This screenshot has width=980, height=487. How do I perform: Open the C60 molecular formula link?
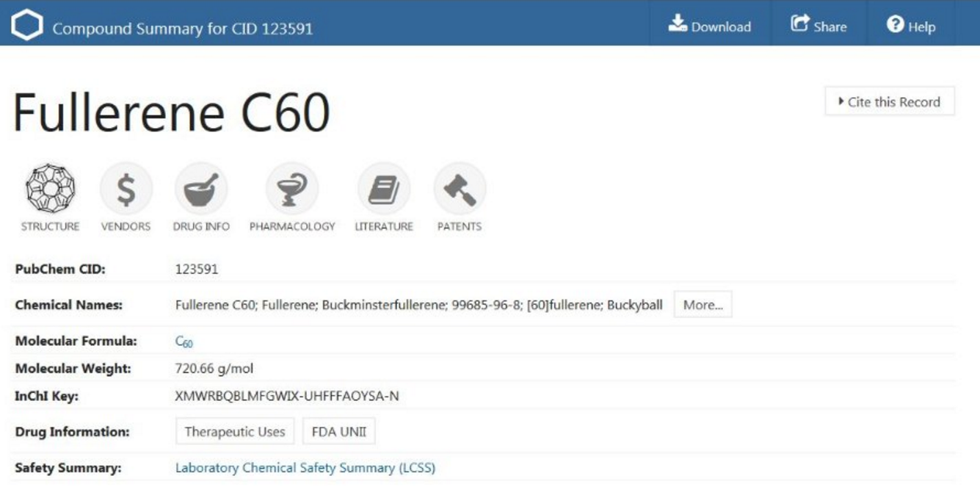click(x=184, y=342)
